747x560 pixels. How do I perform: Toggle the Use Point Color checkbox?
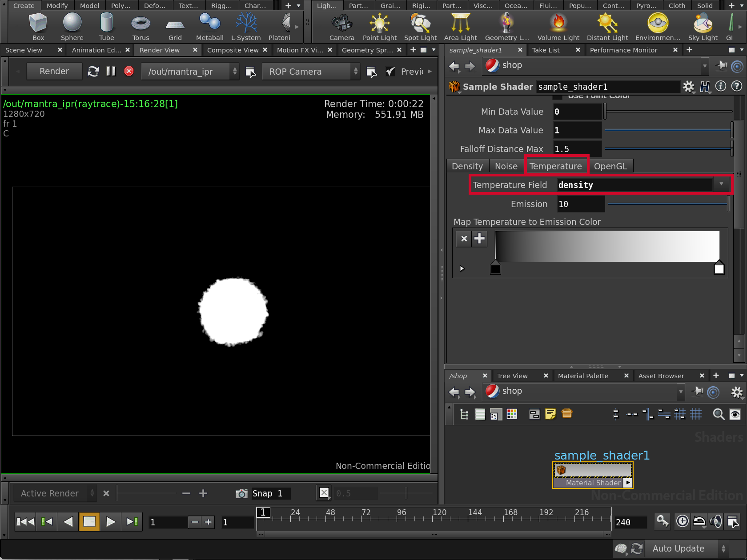point(558,96)
